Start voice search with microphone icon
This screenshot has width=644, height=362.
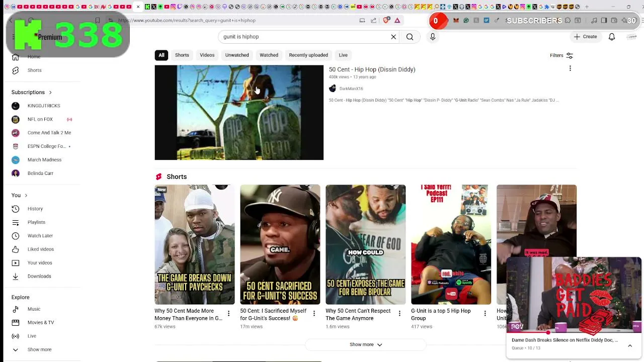[433, 37]
